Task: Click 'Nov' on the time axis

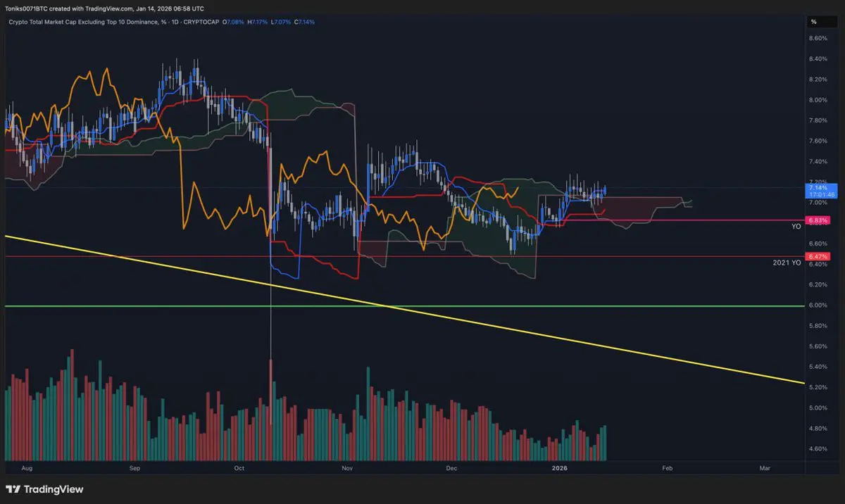Action: click(346, 467)
